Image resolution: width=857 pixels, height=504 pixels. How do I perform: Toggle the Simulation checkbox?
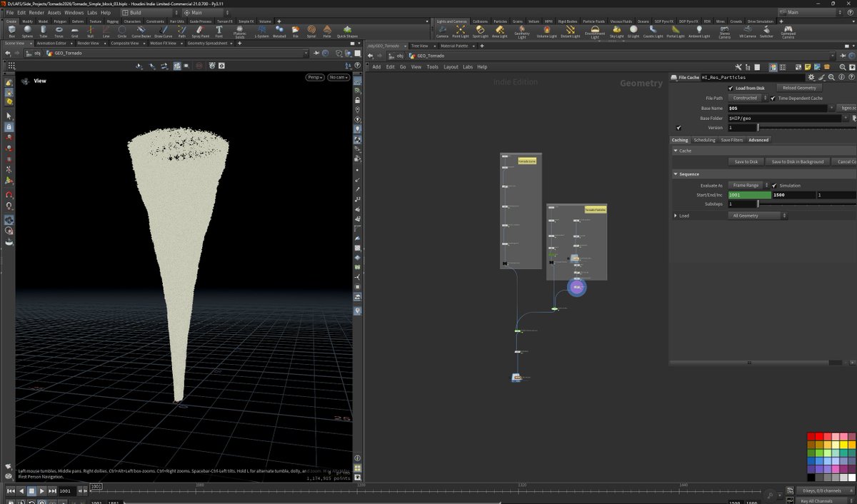(774, 186)
